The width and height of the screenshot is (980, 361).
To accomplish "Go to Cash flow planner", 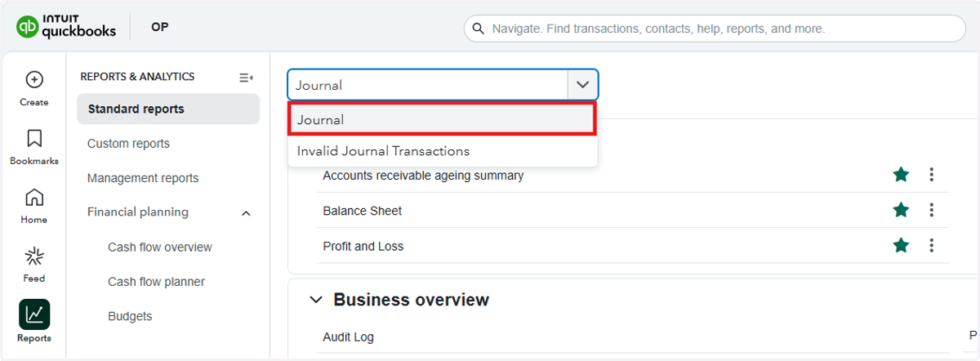I will pyautogui.click(x=156, y=282).
